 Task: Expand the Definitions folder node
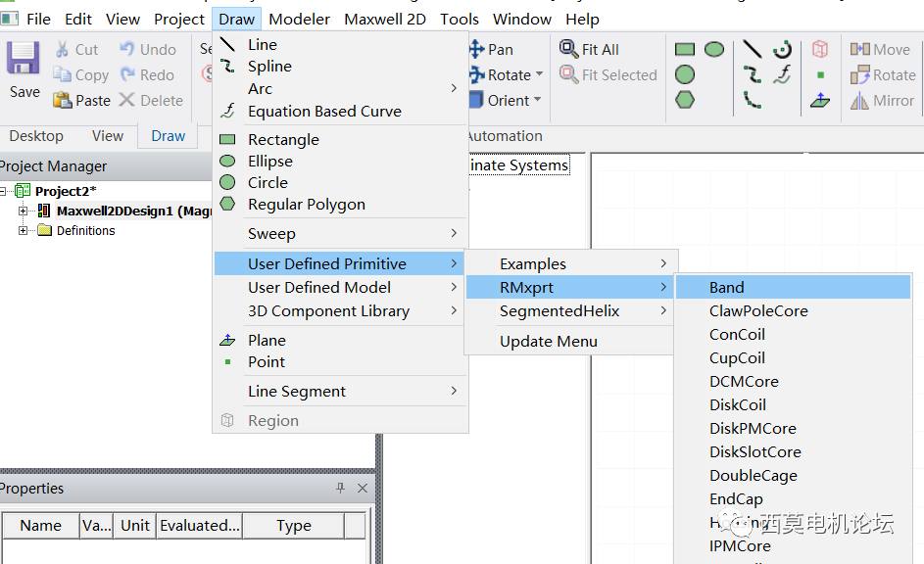(24, 231)
